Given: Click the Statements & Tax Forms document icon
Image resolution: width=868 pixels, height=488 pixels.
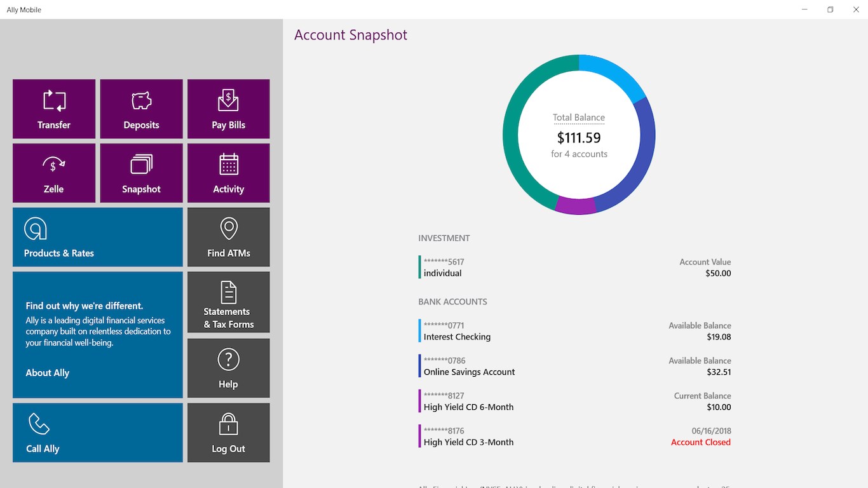Looking at the screenshot, I should (x=228, y=292).
